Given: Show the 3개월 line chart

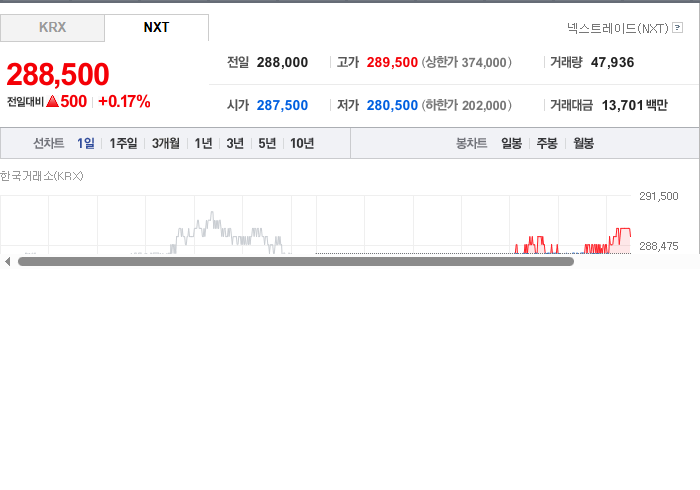Looking at the screenshot, I should click(x=166, y=143).
